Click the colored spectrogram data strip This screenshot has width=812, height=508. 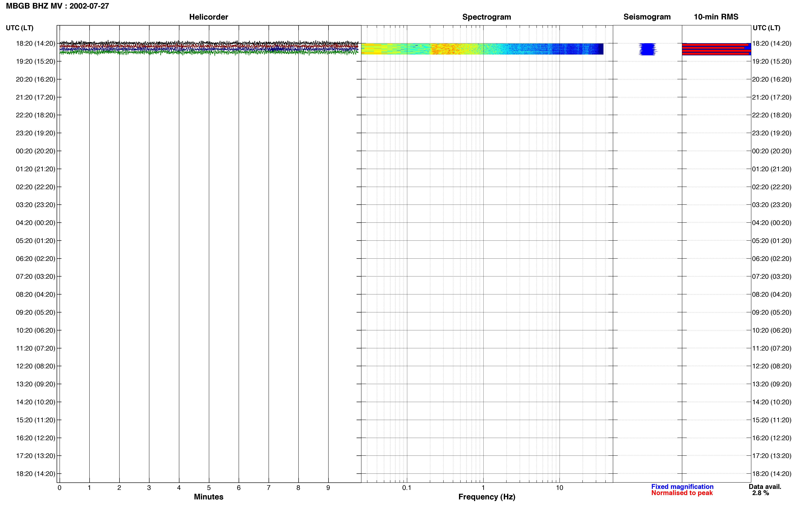click(x=482, y=49)
